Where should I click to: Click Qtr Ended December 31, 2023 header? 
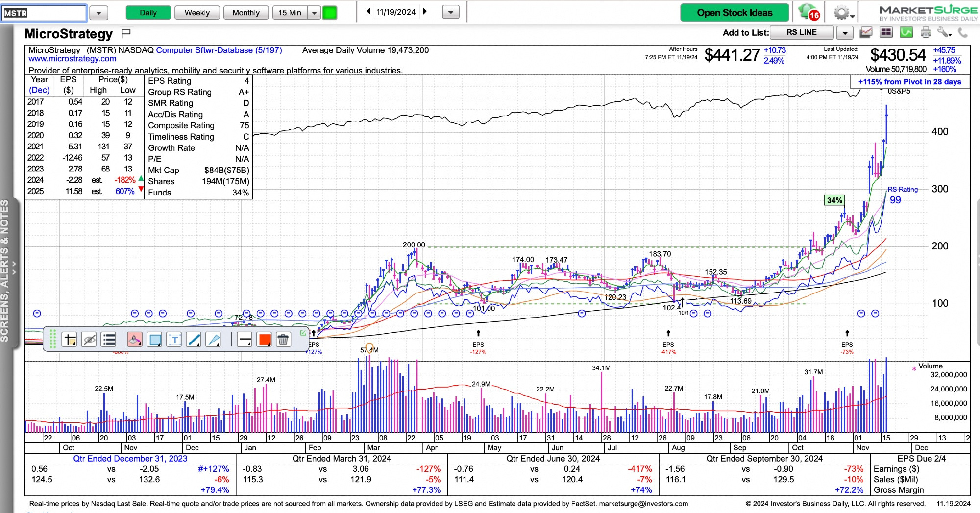click(130, 459)
